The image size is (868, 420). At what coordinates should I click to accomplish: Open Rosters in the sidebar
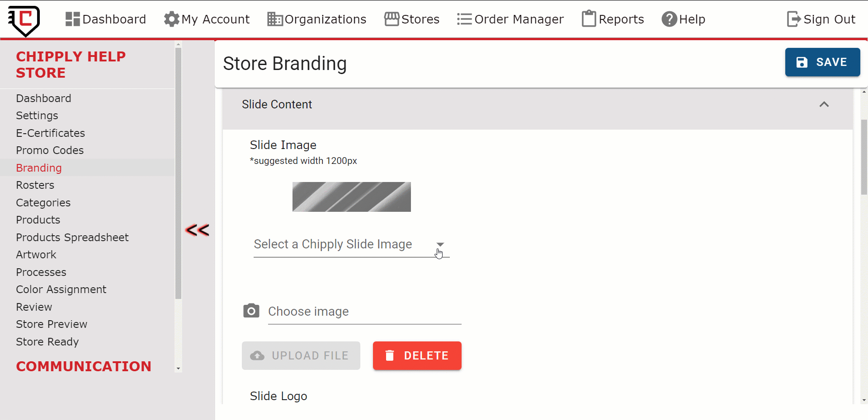35,185
